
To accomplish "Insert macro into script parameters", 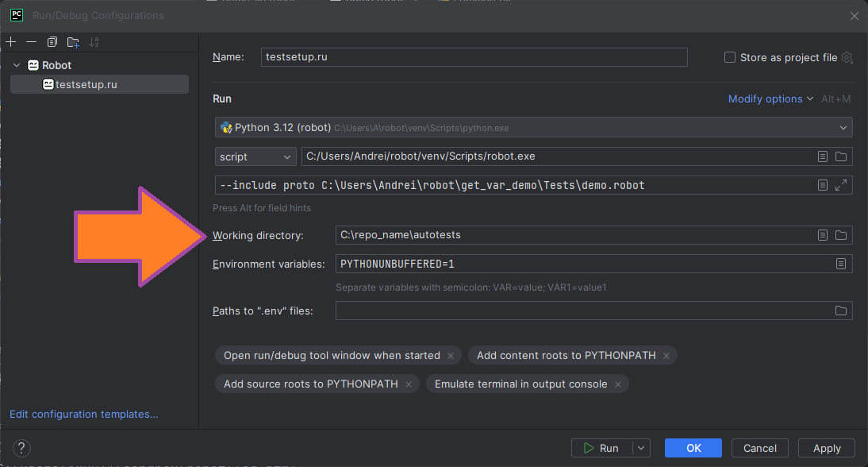I will 823,185.
